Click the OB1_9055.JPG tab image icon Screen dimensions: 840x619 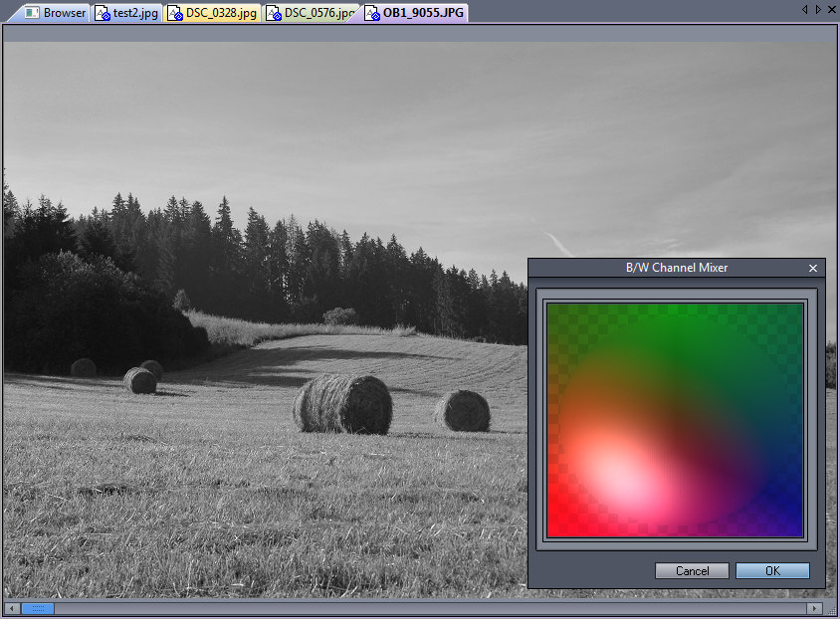point(372,13)
